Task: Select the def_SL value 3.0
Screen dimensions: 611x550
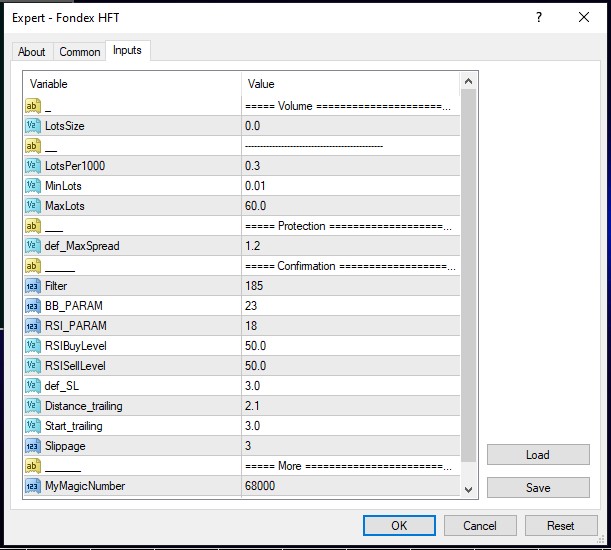Action: (x=253, y=386)
